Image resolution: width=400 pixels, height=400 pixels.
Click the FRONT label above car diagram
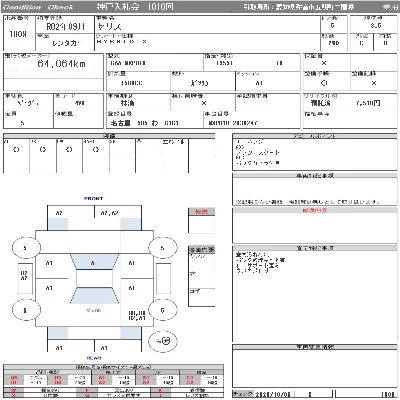(x=94, y=198)
